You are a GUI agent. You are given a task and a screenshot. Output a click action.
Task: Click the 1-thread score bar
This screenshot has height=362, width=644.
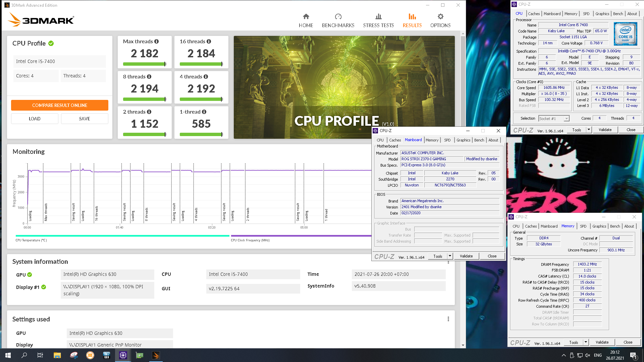(x=201, y=134)
